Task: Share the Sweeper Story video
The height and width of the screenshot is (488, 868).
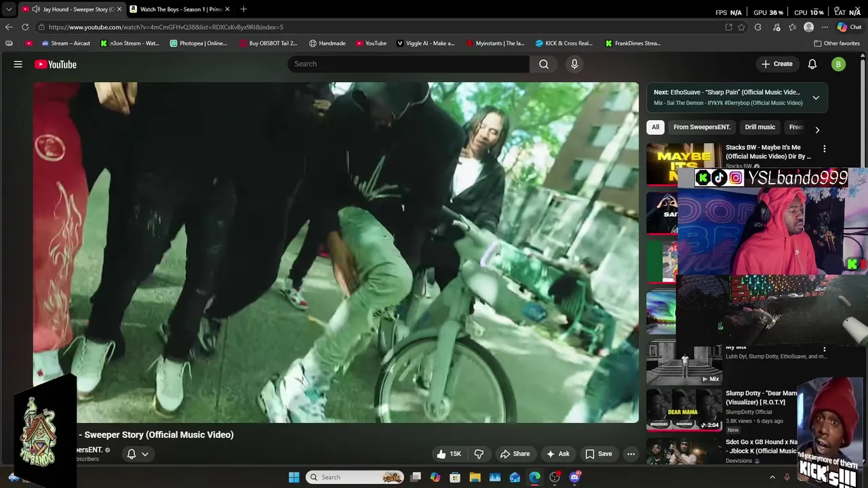Action: [515, 454]
